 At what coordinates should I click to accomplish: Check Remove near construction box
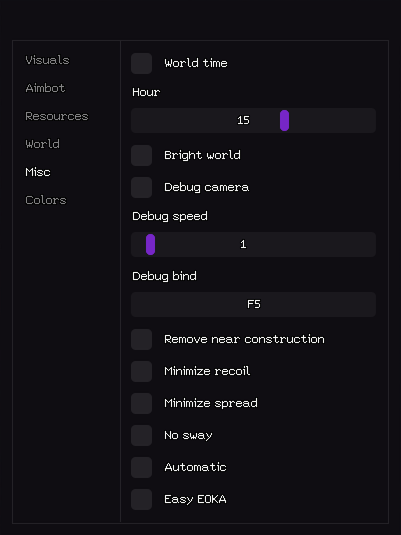141,339
